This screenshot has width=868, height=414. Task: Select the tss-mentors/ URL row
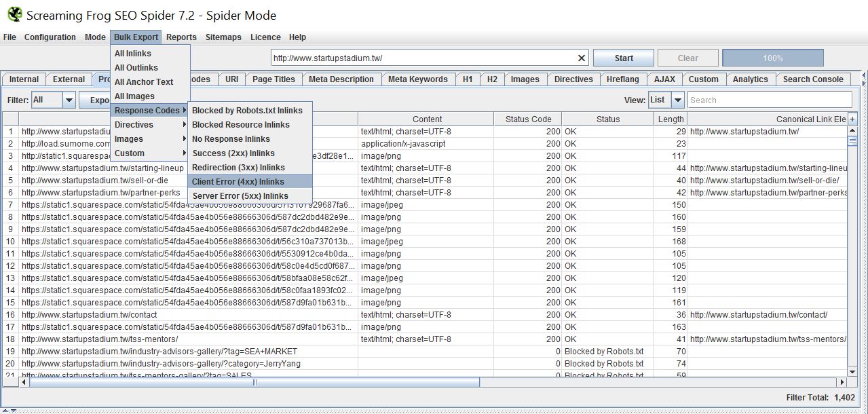(426, 339)
